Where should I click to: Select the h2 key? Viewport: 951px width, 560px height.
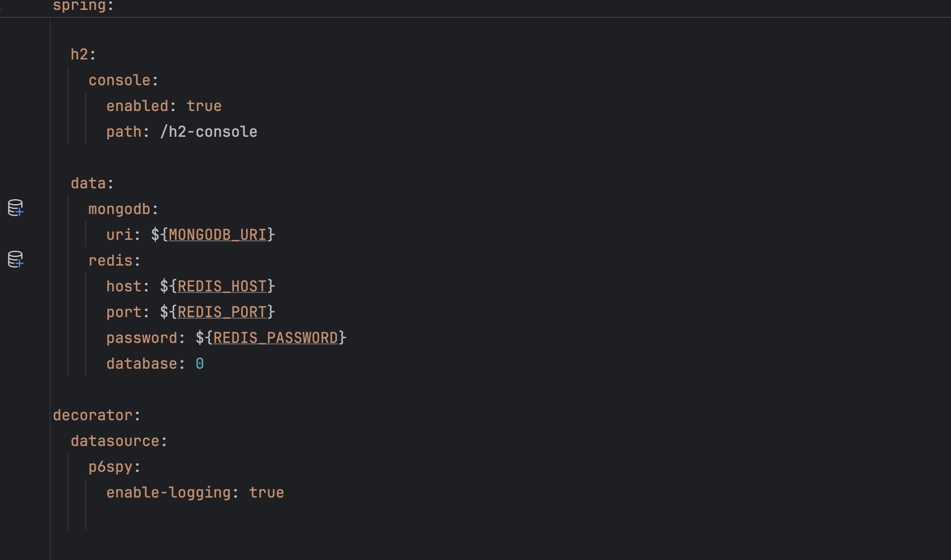[79, 54]
